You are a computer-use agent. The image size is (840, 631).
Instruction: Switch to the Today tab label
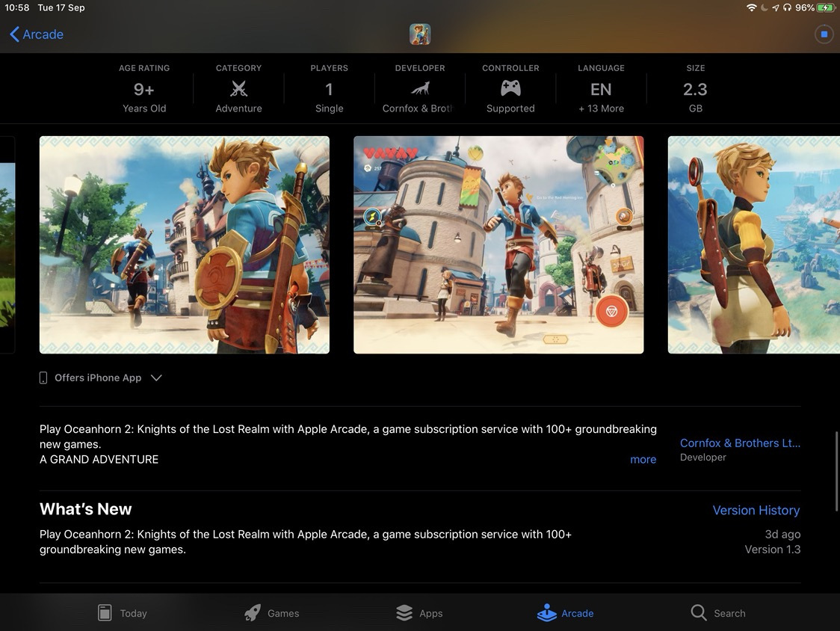coord(133,613)
